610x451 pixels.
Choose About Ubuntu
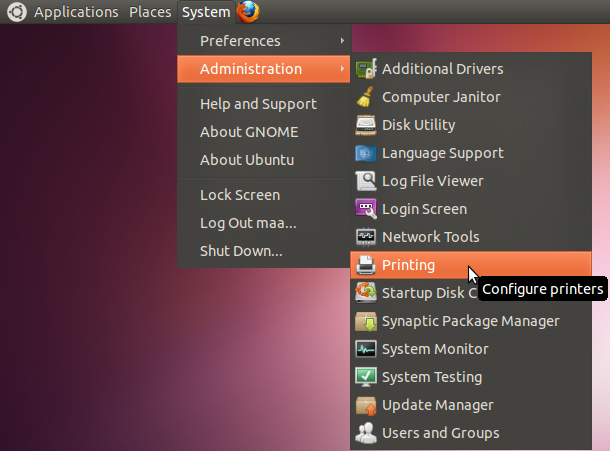point(264,160)
